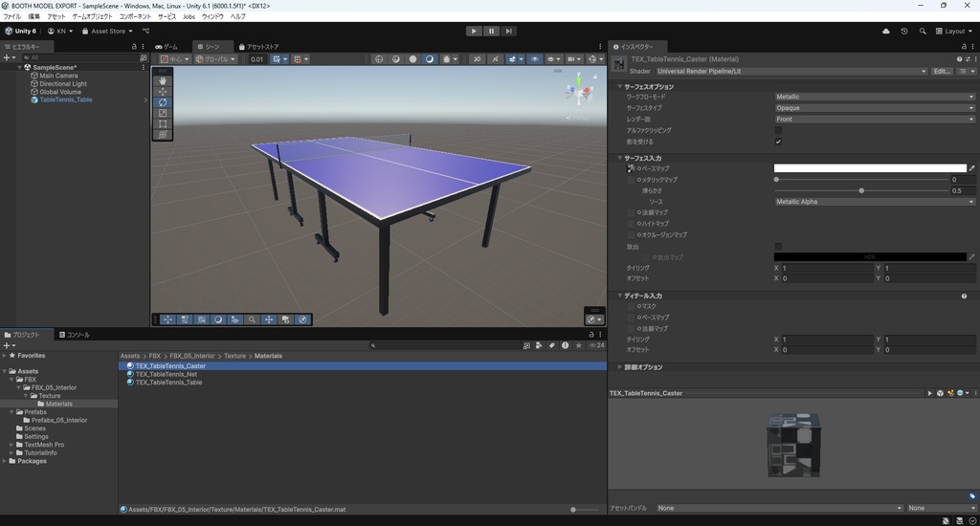
Task: Adjust the メタリックマップ slider
Action: (861, 180)
